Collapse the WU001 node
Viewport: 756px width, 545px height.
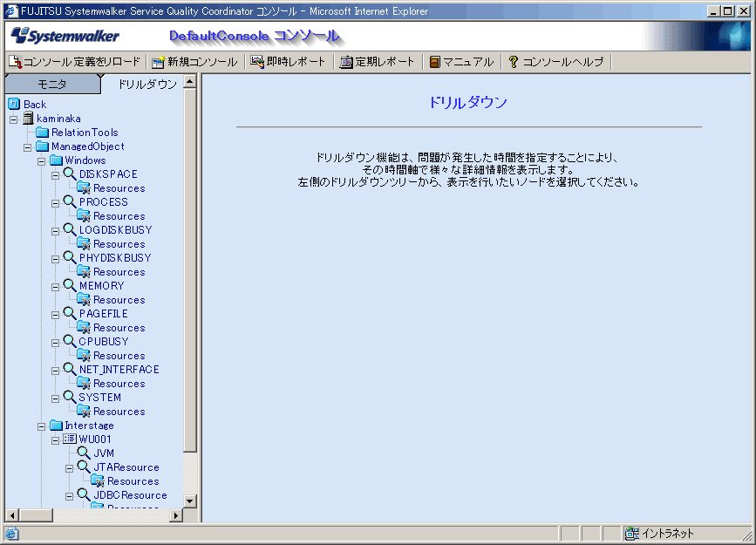point(56,440)
